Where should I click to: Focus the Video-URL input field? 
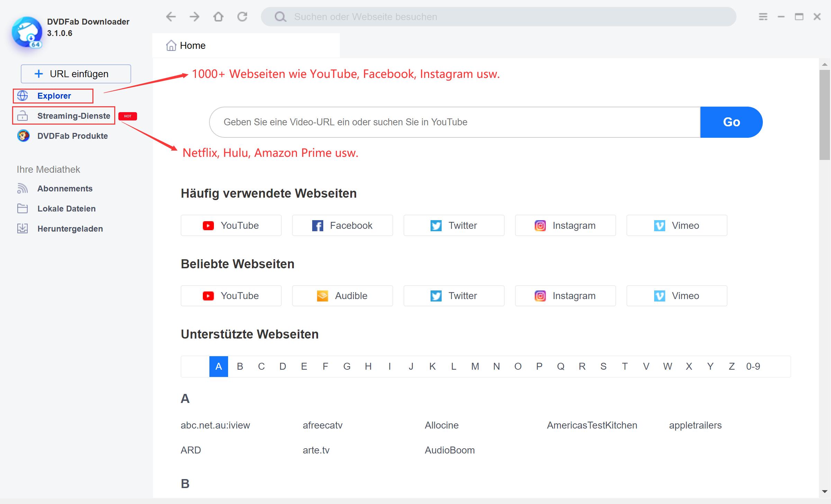pyautogui.click(x=455, y=122)
